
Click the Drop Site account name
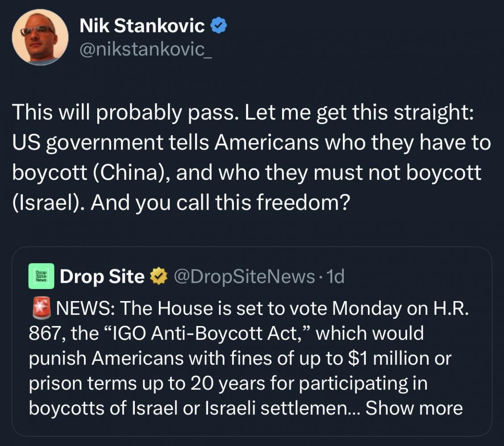coord(102,277)
